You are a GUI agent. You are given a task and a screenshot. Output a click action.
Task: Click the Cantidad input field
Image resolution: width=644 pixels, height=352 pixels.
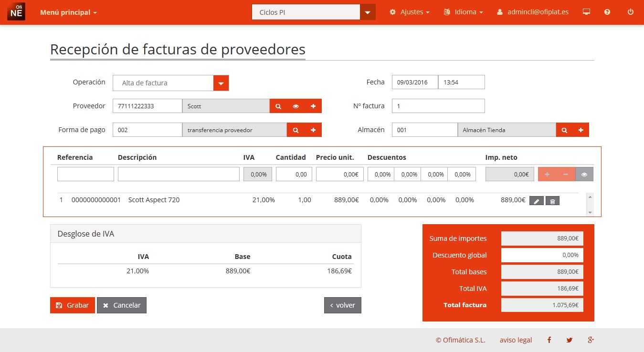(x=294, y=174)
